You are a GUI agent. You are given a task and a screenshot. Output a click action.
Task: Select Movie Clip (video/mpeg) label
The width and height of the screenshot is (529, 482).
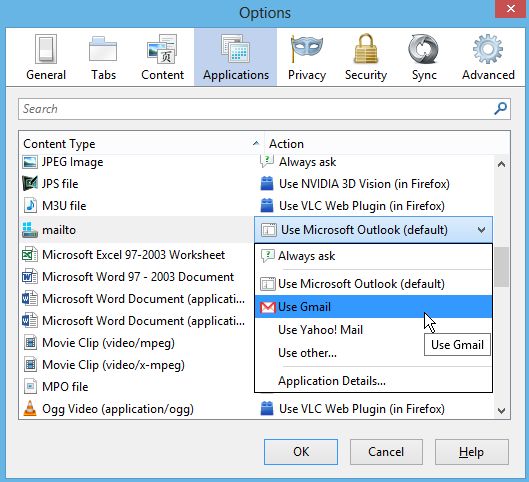pyautogui.click(x=108, y=343)
